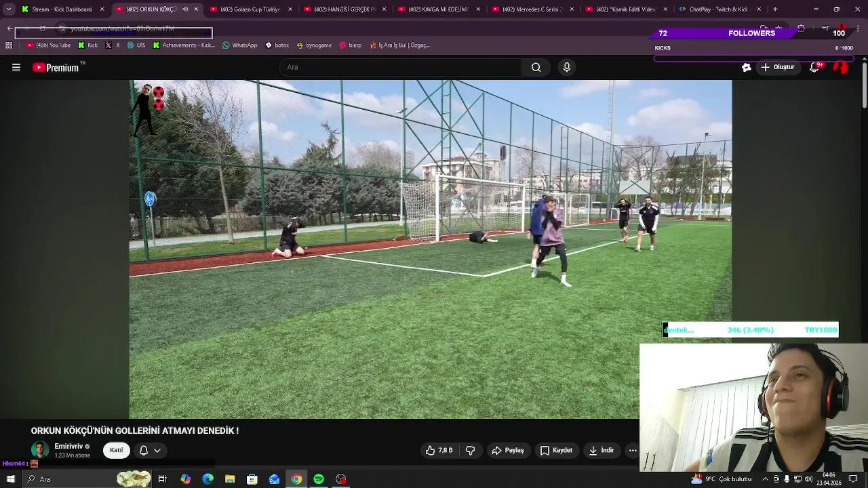Image resolution: width=868 pixels, height=488 pixels.
Task: Open YouTube notifications bell with 9+ badge
Action: 815,67
